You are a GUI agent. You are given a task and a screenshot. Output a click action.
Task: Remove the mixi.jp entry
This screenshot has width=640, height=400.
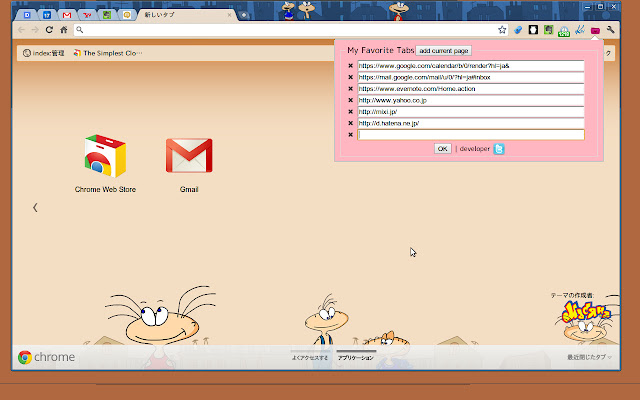tap(350, 111)
